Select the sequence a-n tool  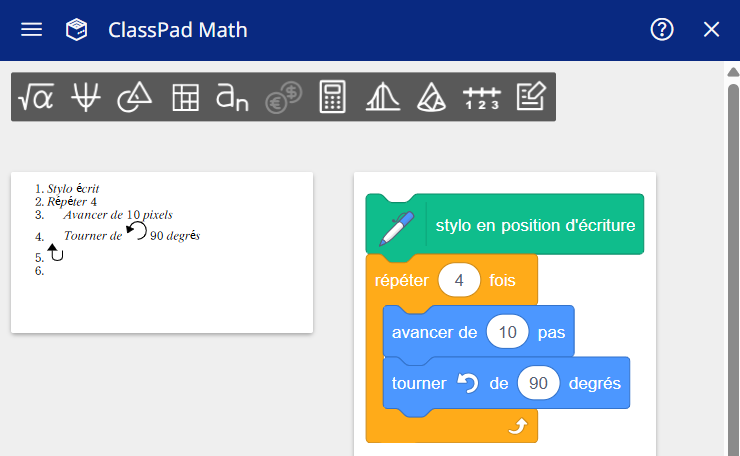[232, 97]
